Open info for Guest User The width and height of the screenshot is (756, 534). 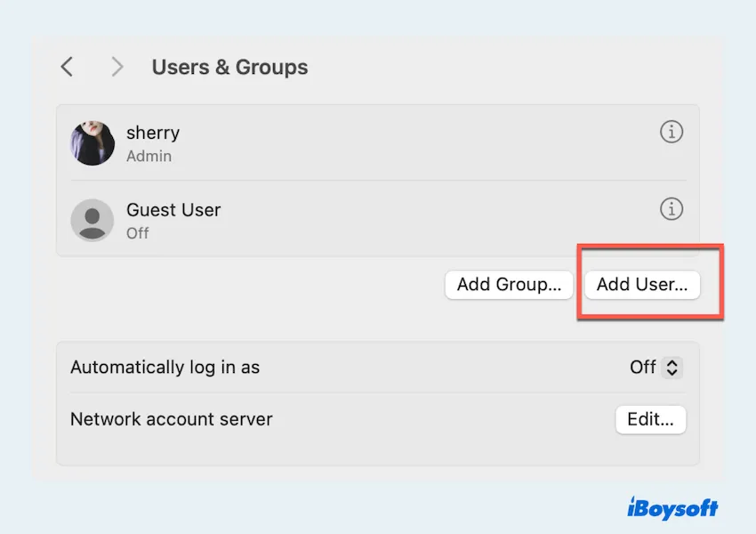(672, 209)
